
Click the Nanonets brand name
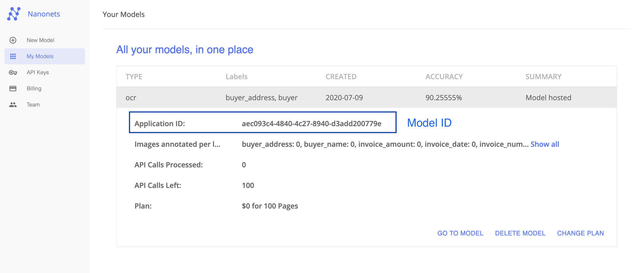click(x=44, y=14)
